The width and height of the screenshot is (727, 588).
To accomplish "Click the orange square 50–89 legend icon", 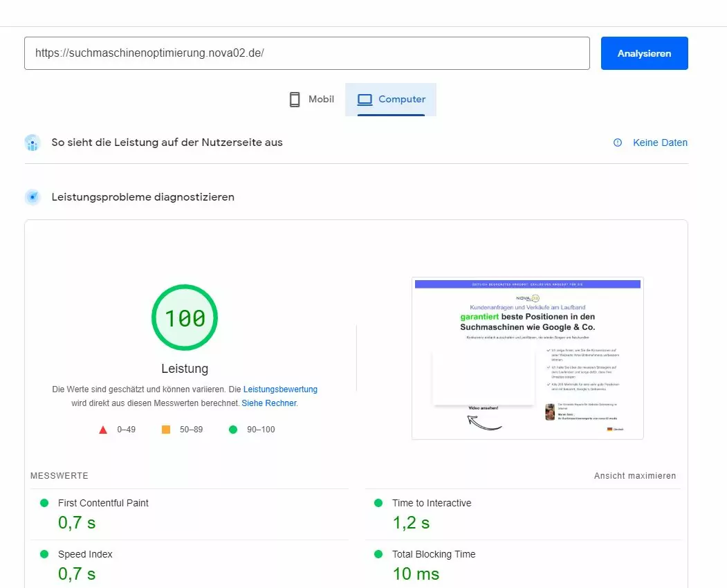I will (166, 430).
